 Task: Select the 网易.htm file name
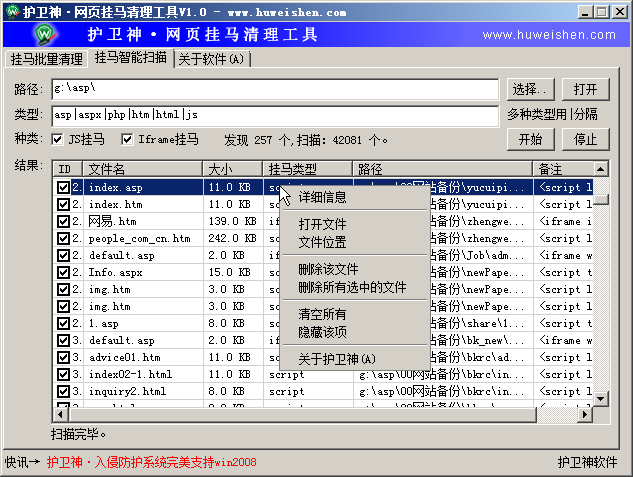click(x=113, y=221)
